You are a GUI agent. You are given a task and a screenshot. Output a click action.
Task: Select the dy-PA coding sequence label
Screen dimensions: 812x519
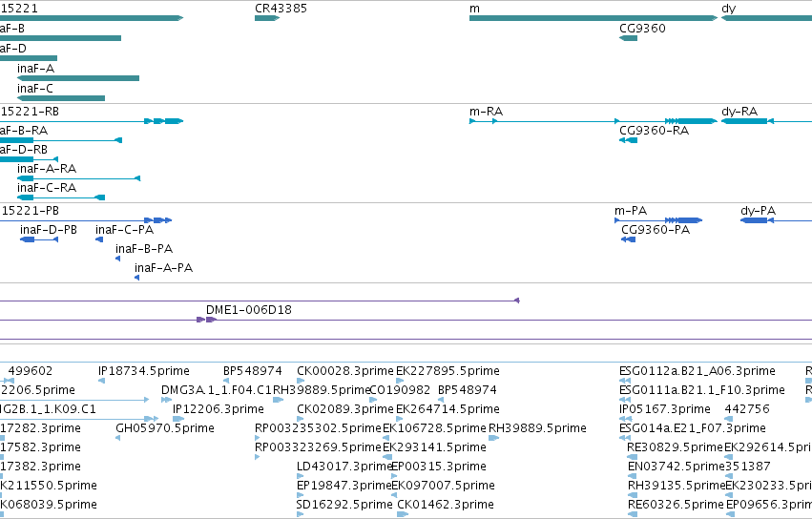pos(758,211)
